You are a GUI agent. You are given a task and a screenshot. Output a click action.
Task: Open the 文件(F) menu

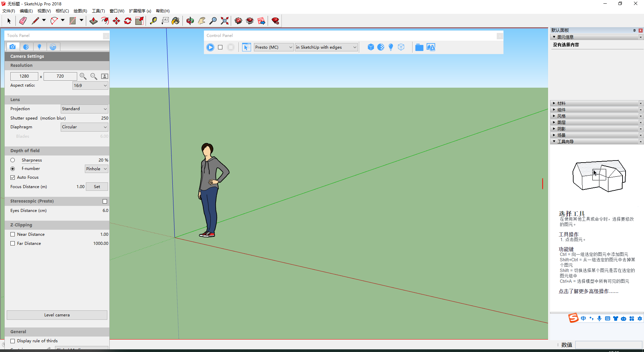pos(9,11)
